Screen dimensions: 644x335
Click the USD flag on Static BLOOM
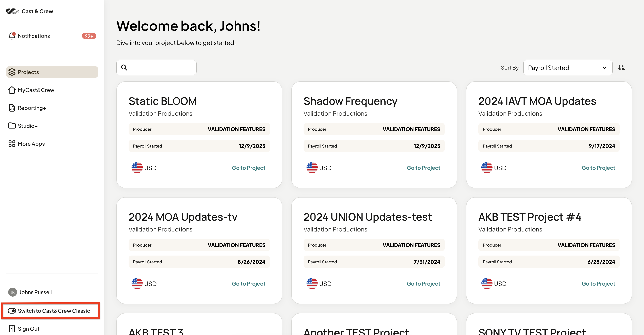click(137, 168)
